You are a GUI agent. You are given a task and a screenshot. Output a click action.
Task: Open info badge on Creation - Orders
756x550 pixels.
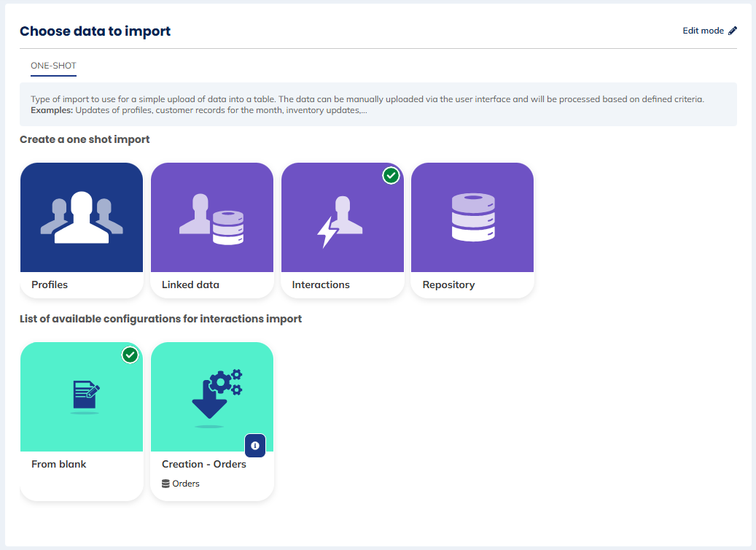tap(254, 445)
